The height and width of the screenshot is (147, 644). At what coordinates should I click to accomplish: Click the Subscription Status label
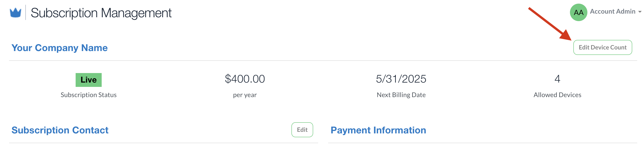[89, 95]
